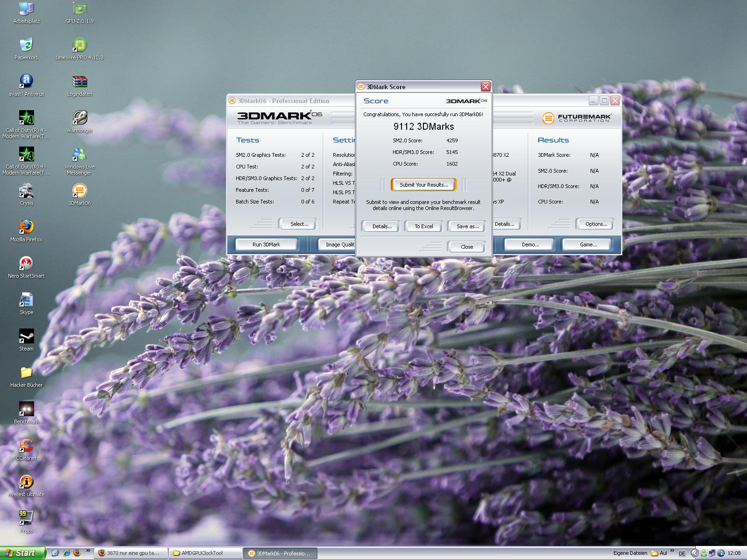The image size is (747, 560).
Task: Launch Warmonger game shortcut
Action: pos(79,122)
